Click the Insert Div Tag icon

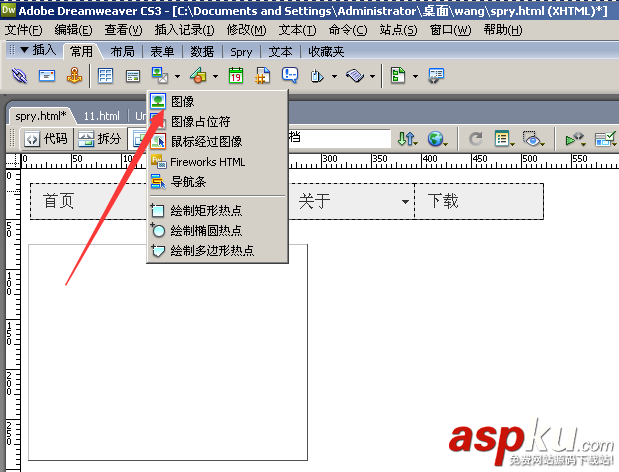click(x=133, y=76)
